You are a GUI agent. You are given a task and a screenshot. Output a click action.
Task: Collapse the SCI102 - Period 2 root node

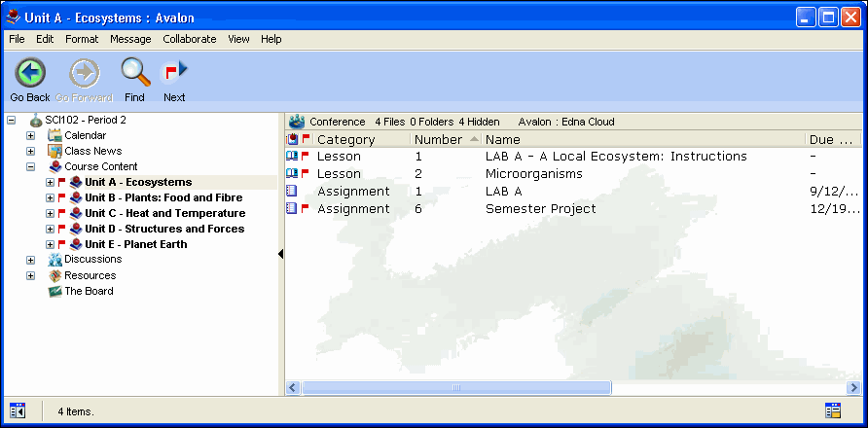coord(11,120)
